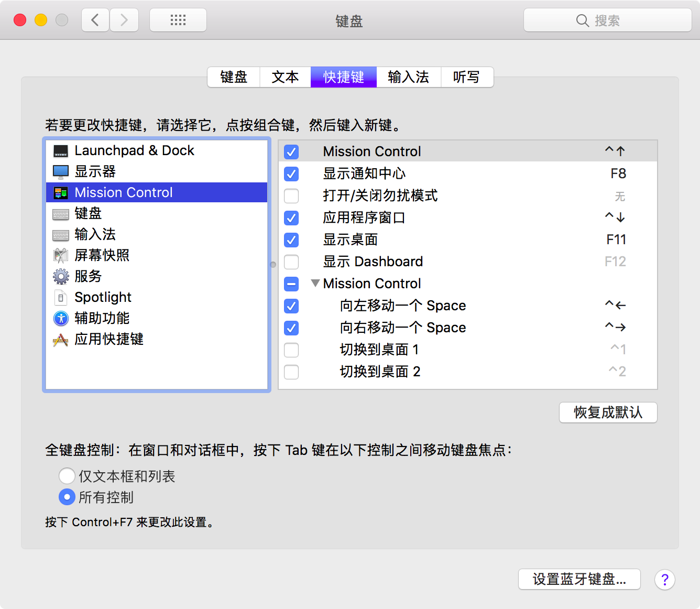Select the 应用快捷键 category
The image size is (700, 609).
(109, 339)
